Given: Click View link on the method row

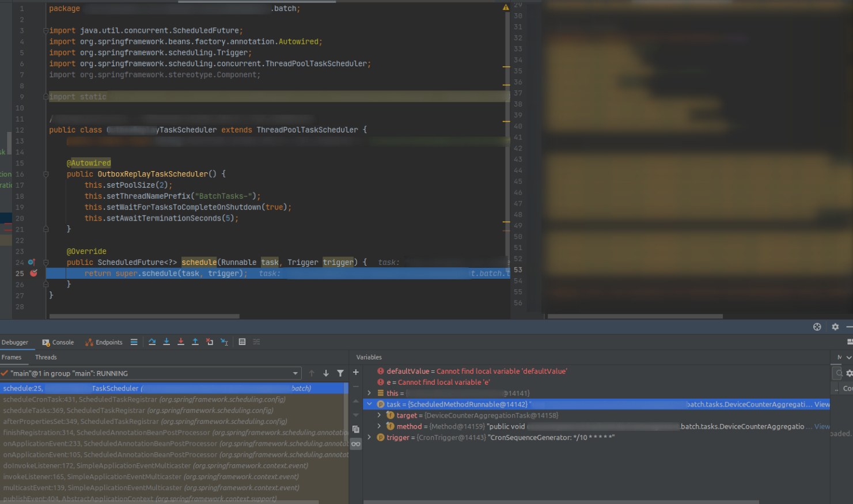Looking at the screenshot, I should point(822,426).
